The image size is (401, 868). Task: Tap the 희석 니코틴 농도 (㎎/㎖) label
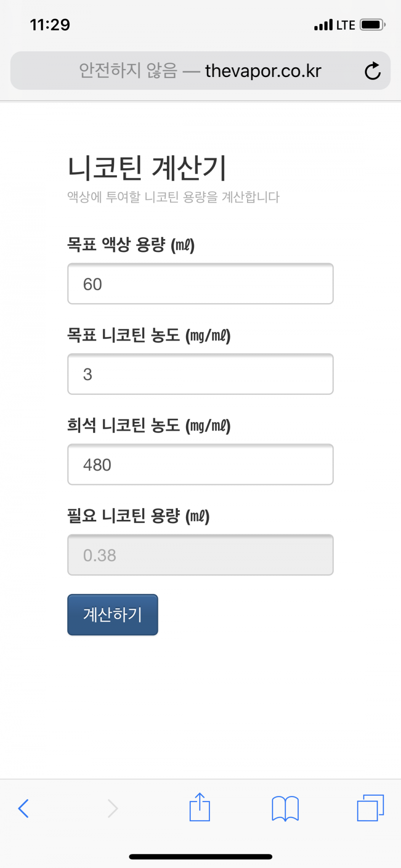point(149,426)
